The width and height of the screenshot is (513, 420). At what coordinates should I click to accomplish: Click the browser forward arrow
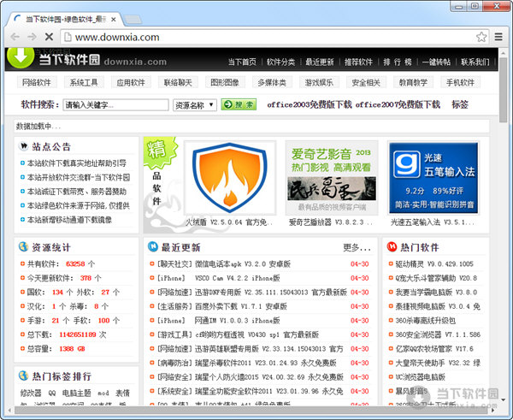[32, 37]
